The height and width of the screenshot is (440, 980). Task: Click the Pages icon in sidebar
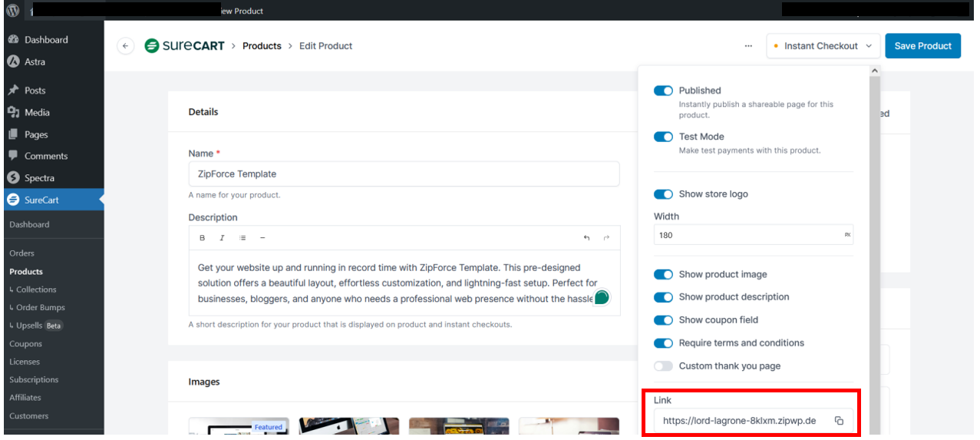(13, 134)
